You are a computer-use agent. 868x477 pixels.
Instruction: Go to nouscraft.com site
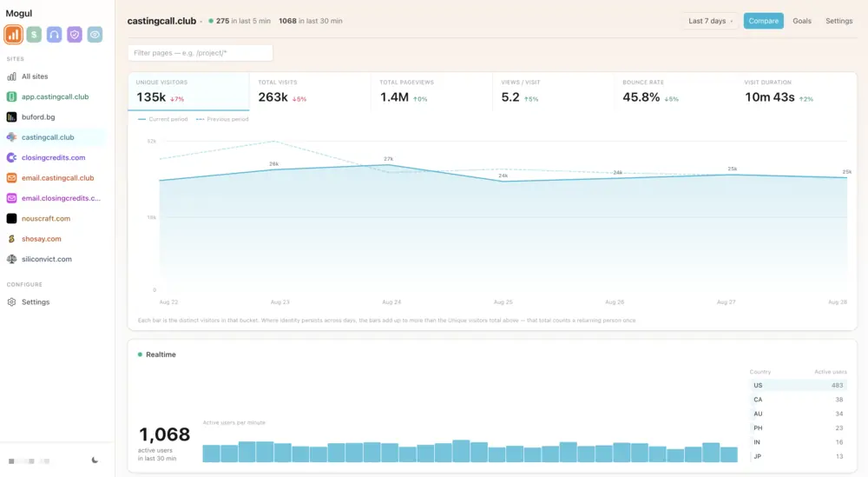[x=46, y=218]
